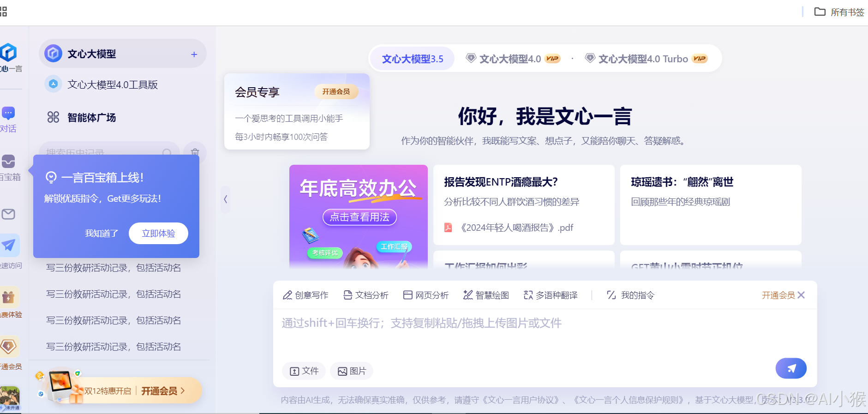Click the 文件 upload button
The height and width of the screenshot is (414, 868).
[x=304, y=371]
